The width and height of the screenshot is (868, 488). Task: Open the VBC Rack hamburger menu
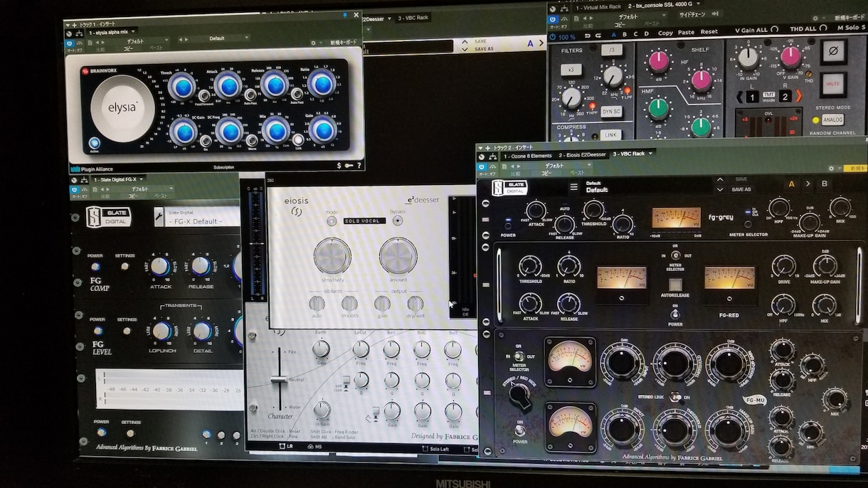click(573, 187)
